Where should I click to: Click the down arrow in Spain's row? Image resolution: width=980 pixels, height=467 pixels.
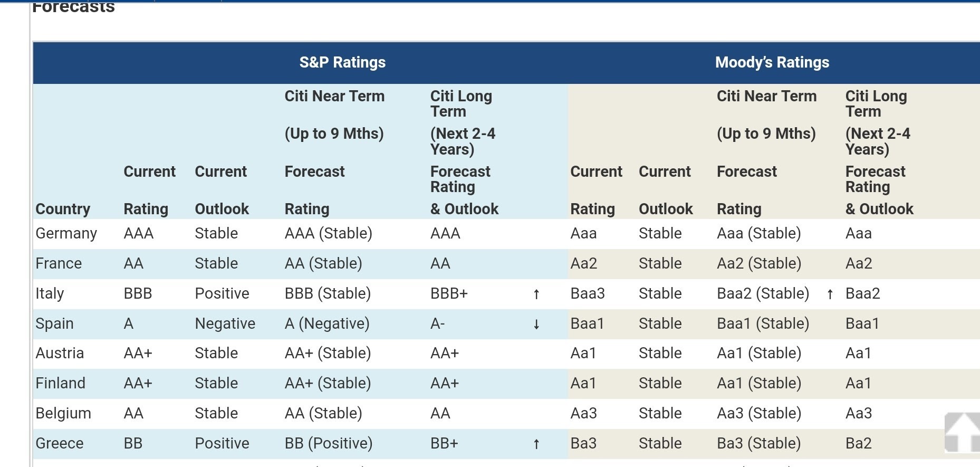click(x=536, y=324)
